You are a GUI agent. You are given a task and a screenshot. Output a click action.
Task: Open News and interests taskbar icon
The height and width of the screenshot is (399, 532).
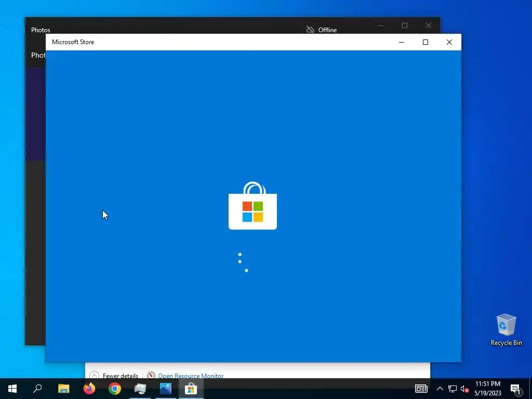click(x=421, y=389)
